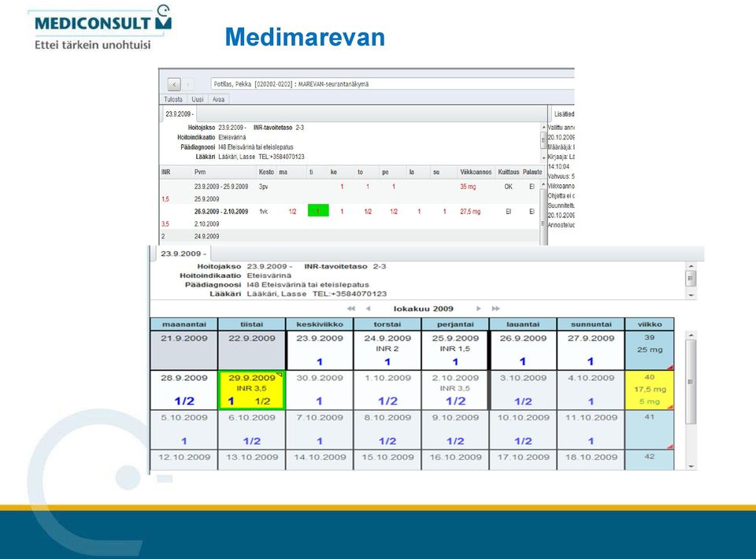The width and height of the screenshot is (756, 559).
Task: Select calendar day 15.10.2009
Action: pos(387,461)
